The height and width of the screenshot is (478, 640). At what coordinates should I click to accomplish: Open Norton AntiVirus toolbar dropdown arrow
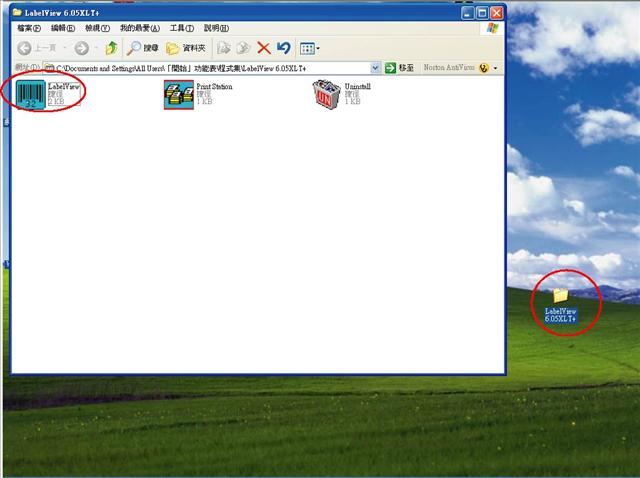(496, 68)
